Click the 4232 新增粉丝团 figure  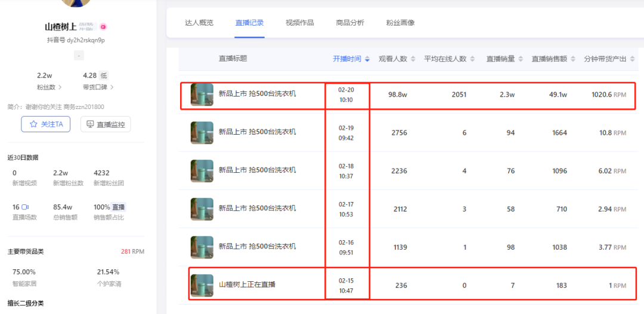coord(101,173)
